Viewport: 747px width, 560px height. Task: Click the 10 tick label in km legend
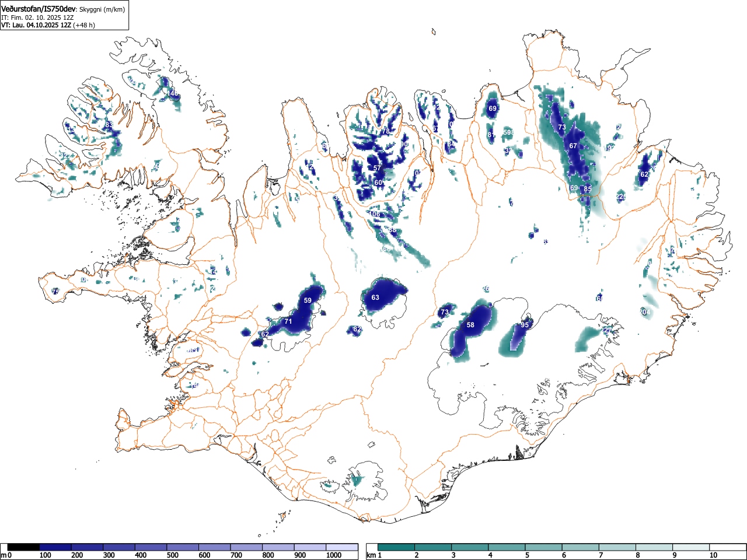(x=713, y=555)
